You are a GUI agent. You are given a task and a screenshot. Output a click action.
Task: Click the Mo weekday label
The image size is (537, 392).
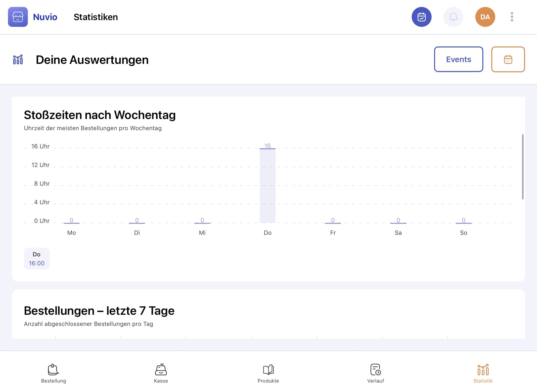coord(72,233)
